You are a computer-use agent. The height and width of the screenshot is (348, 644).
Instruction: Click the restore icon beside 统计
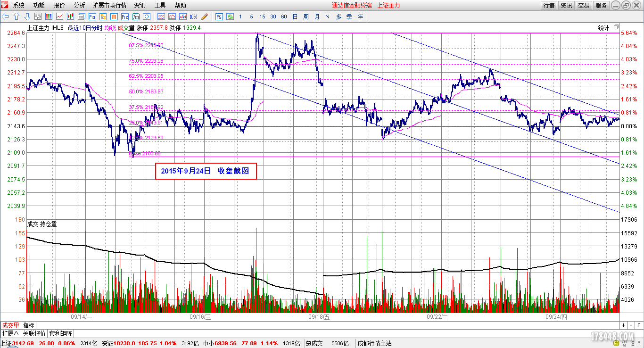click(616, 27)
